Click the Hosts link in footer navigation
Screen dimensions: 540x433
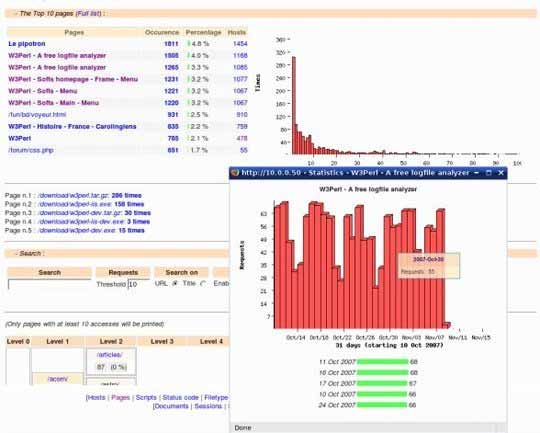point(96,398)
